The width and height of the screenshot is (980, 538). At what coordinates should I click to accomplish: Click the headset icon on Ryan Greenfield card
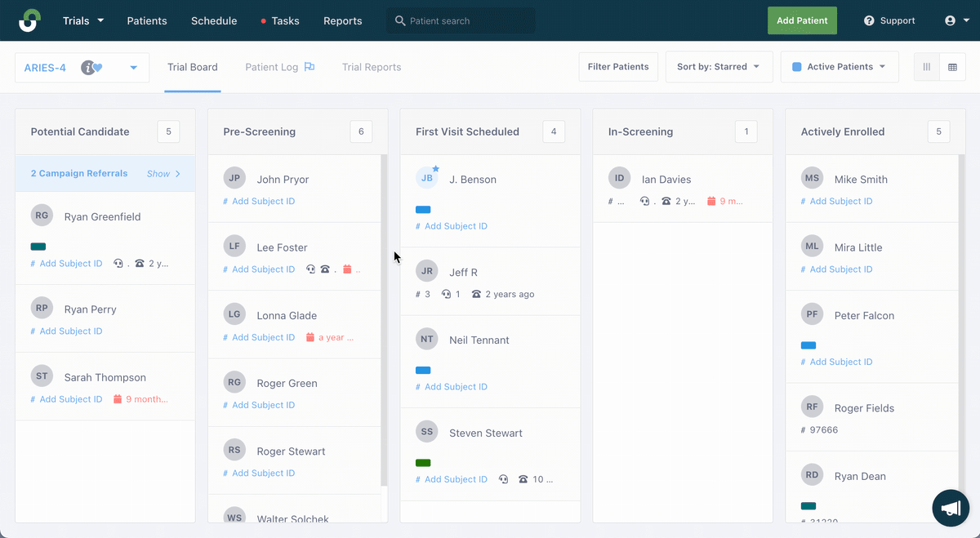[119, 264]
